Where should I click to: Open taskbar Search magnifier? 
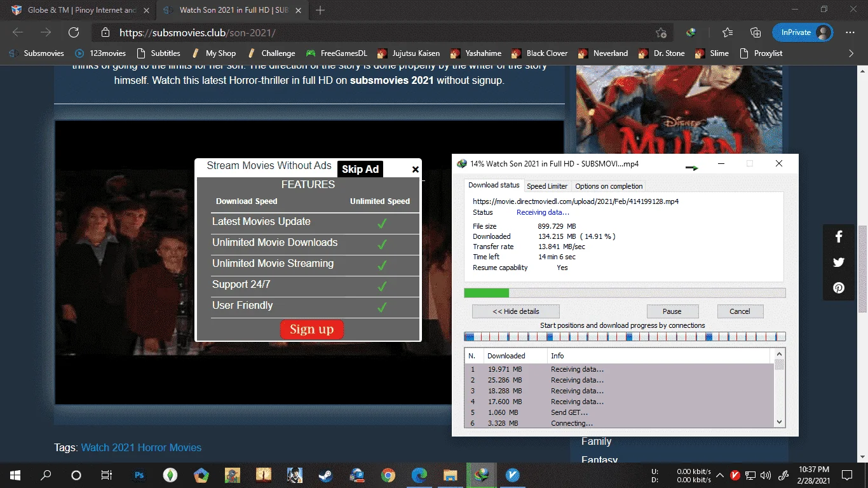[x=46, y=475]
